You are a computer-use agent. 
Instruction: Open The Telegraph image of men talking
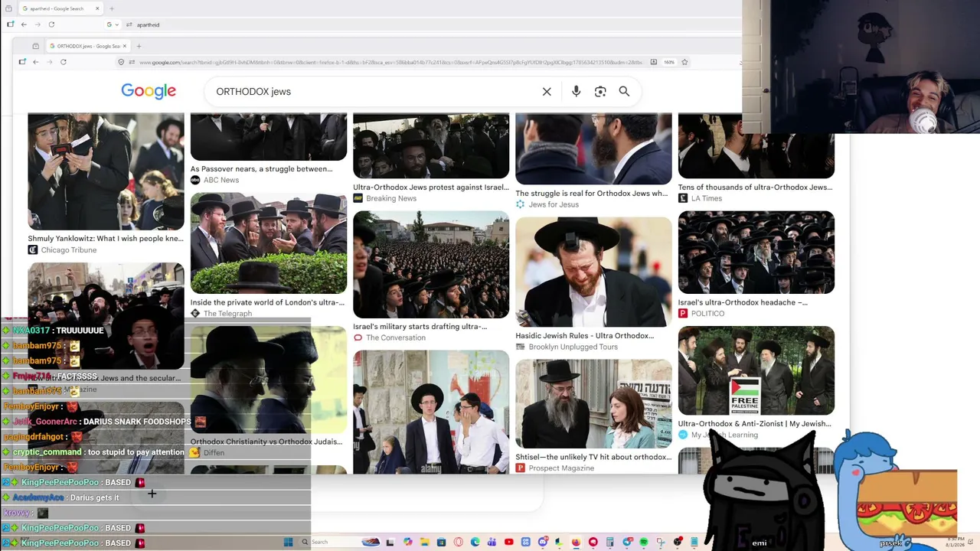point(269,243)
